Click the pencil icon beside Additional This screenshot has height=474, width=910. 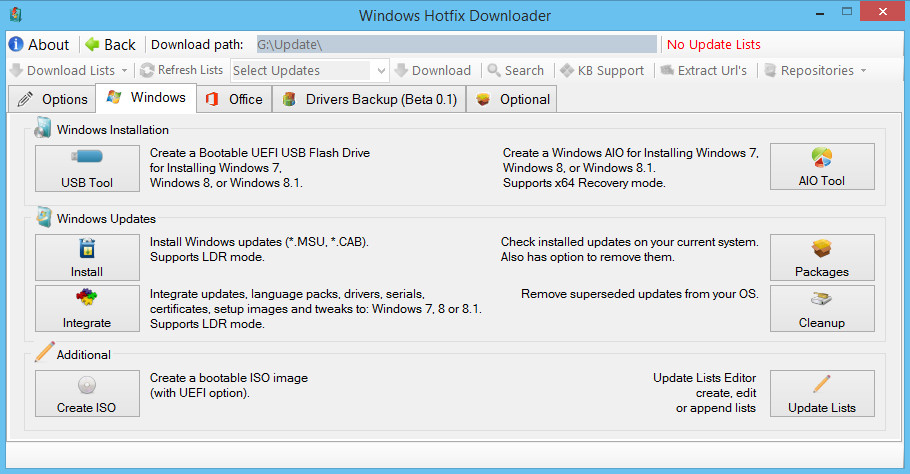point(44,352)
